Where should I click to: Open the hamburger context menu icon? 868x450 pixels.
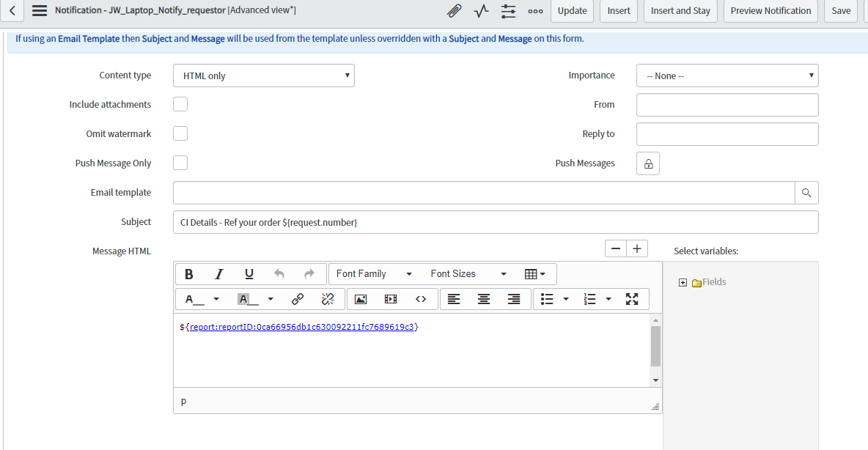40,10
